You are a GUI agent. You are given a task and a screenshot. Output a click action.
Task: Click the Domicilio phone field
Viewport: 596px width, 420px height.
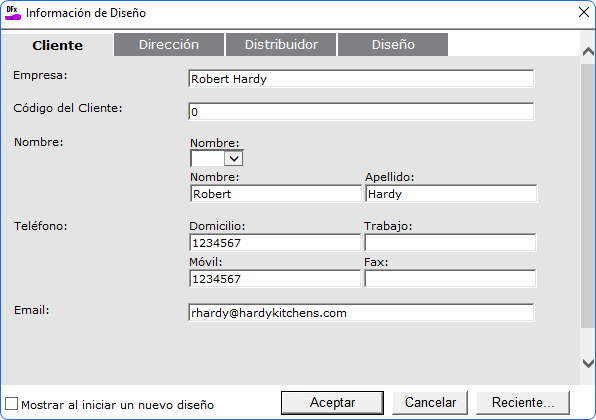click(275, 242)
